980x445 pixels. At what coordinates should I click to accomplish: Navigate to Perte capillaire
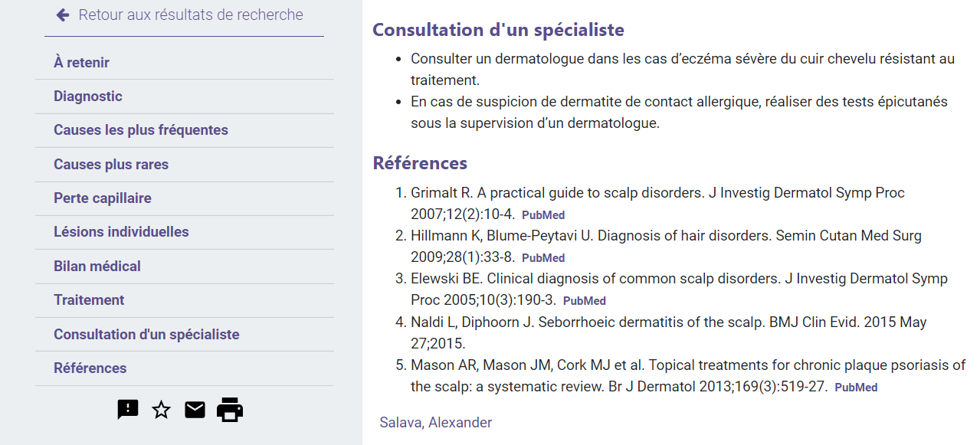(185, 198)
